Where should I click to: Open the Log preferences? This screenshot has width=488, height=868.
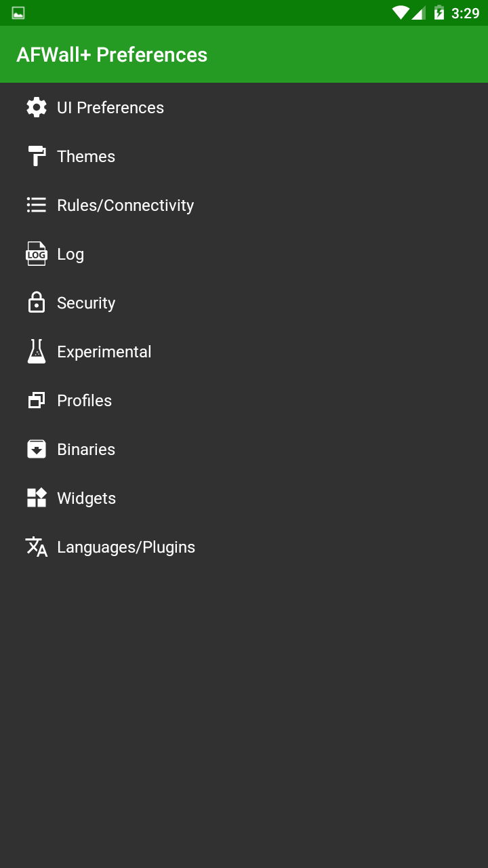[x=70, y=254]
